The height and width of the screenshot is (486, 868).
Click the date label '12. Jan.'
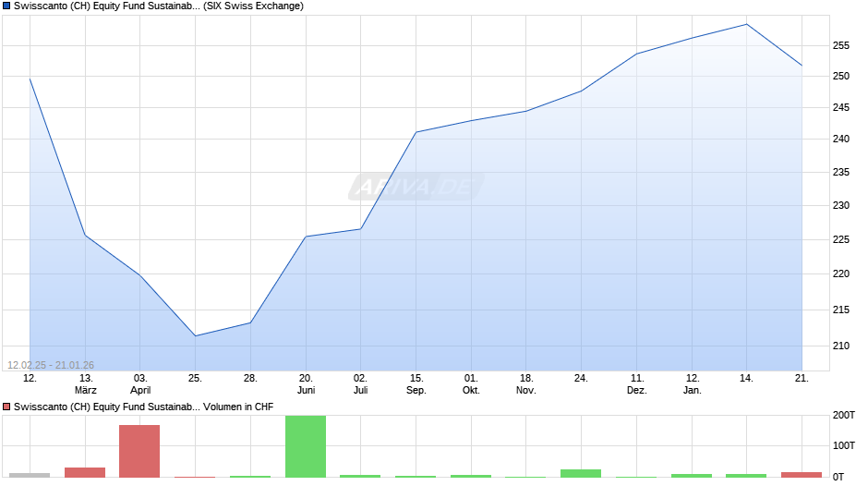coord(692,384)
